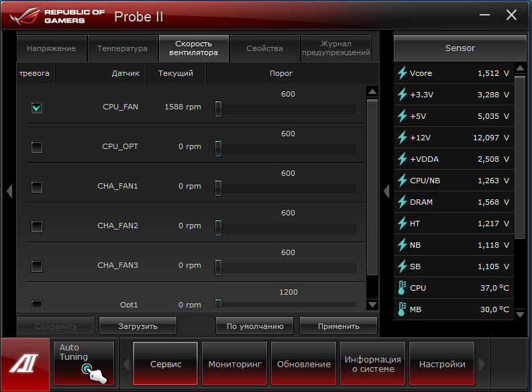532x392 pixels.
Task: Click the NB voltage bolt icon
Action: coord(403,245)
